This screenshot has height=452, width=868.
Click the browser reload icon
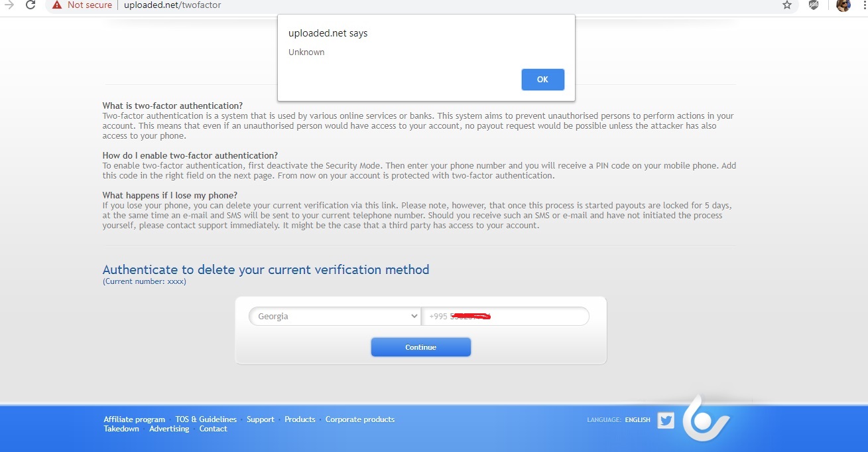(30, 5)
